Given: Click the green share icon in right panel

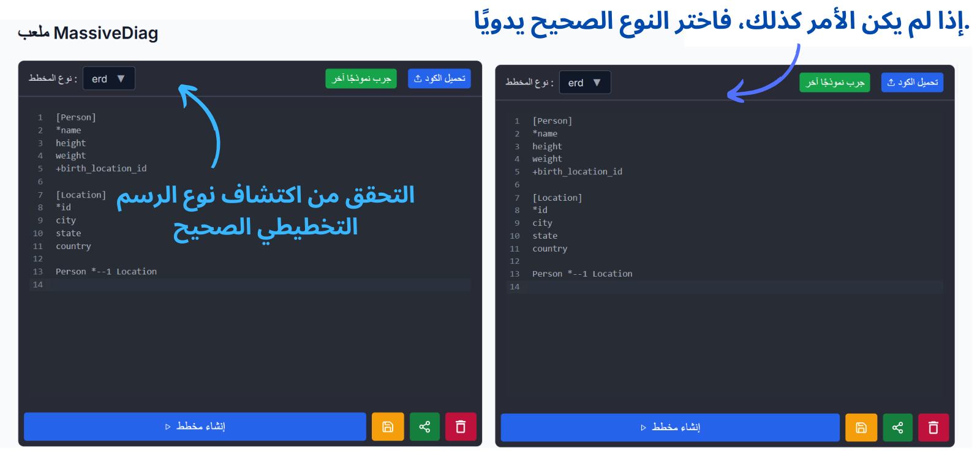Looking at the screenshot, I should tap(897, 428).
